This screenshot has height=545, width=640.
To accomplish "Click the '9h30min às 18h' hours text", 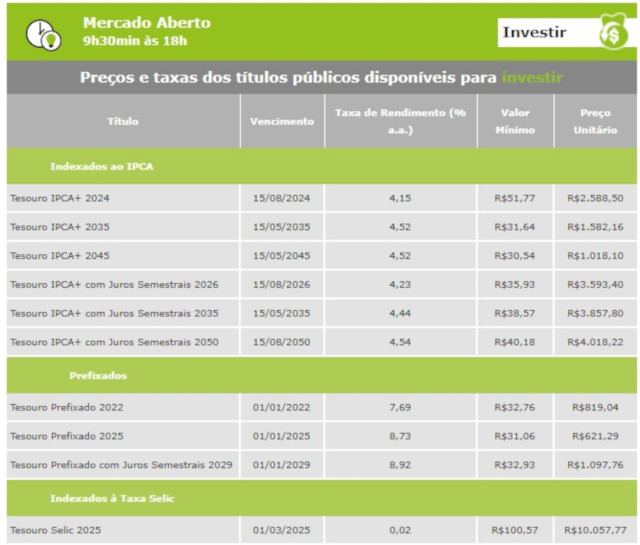I will click(x=135, y=41).
